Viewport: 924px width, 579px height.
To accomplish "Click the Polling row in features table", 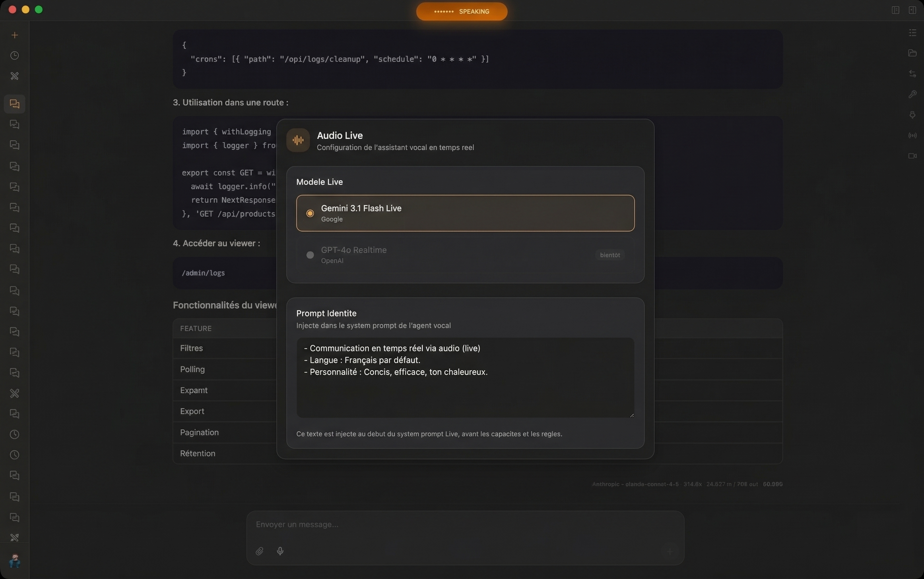I will tap(224, 369).
